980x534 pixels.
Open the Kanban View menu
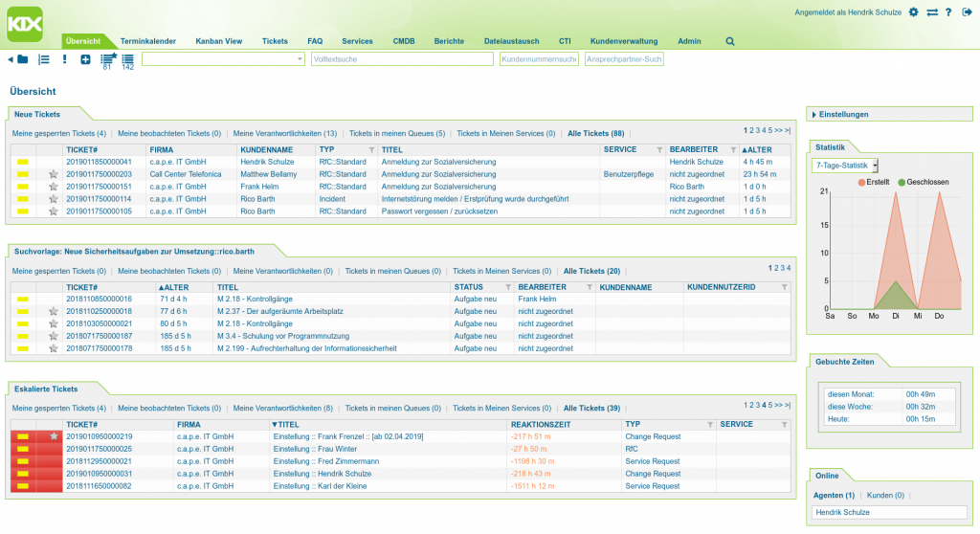218,42
